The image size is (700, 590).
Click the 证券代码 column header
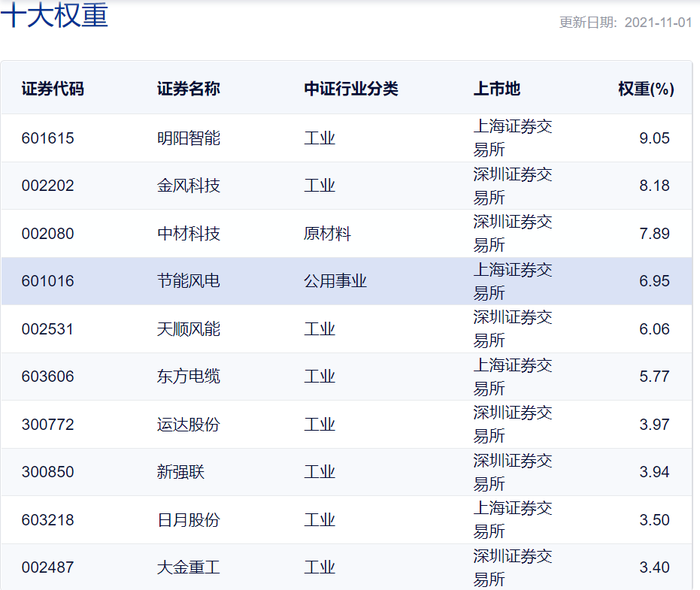tap(53, 88)
